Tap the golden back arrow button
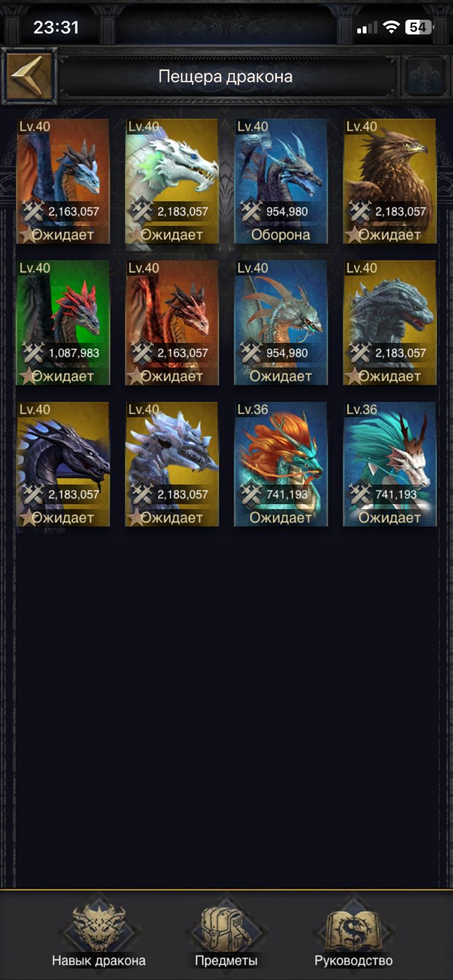453x980 pixels. coord(29,76)
